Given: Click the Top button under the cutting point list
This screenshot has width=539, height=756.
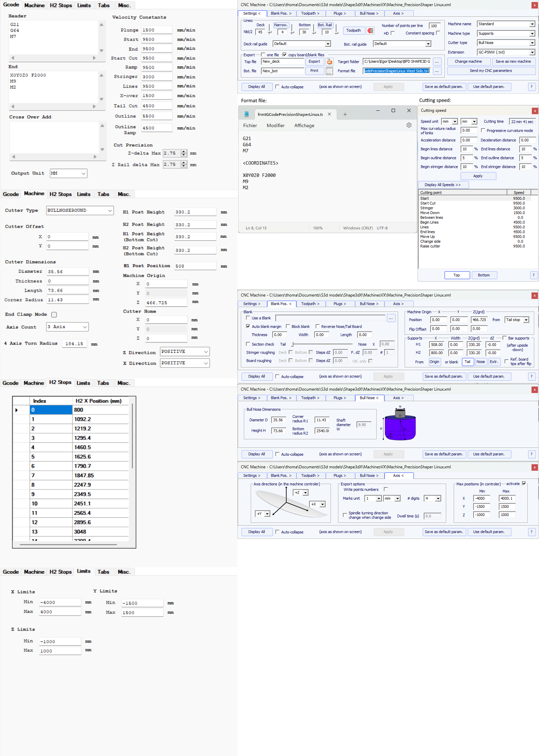Looking at the screenshot, I should point(456,275).
